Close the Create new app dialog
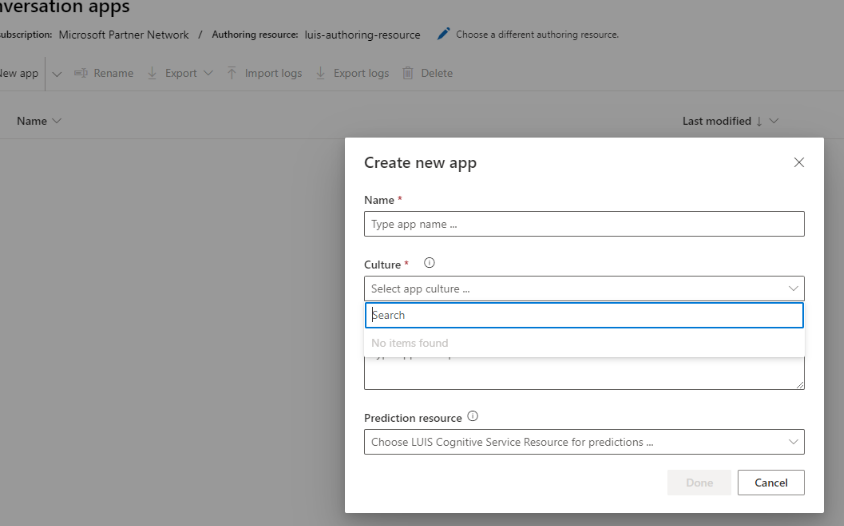This screenshot has height=526, width=844. [x=799, y=162]
